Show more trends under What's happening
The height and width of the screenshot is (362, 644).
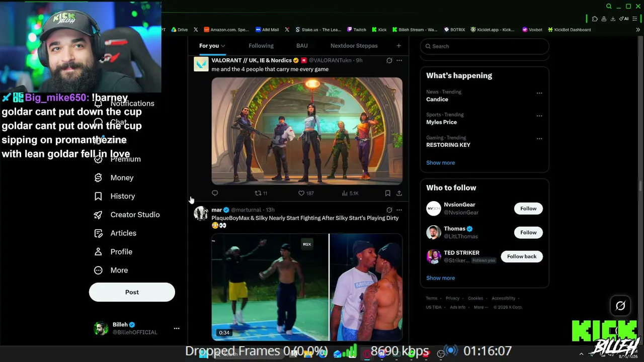440,163
